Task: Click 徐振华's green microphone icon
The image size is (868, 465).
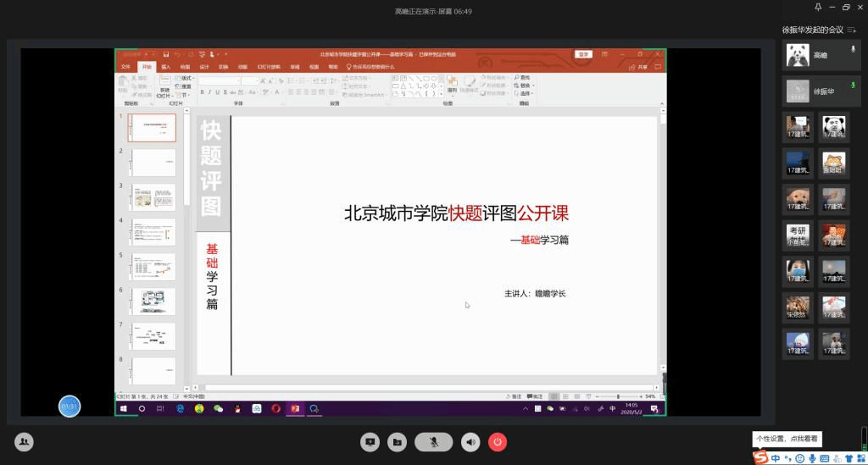Action: [x=853, y=86]
